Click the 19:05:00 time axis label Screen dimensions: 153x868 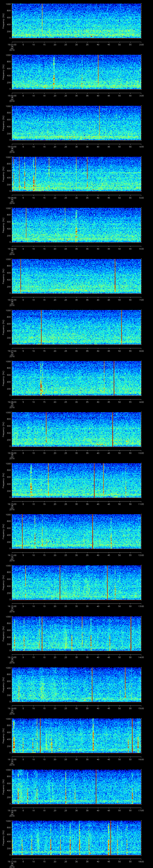pyautogui.click(x=12, y=249)
